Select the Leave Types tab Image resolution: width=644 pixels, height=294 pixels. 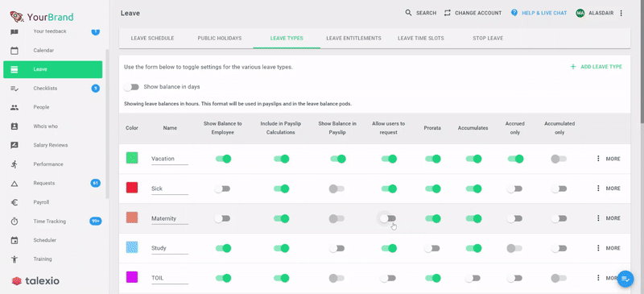pos(287,38)
